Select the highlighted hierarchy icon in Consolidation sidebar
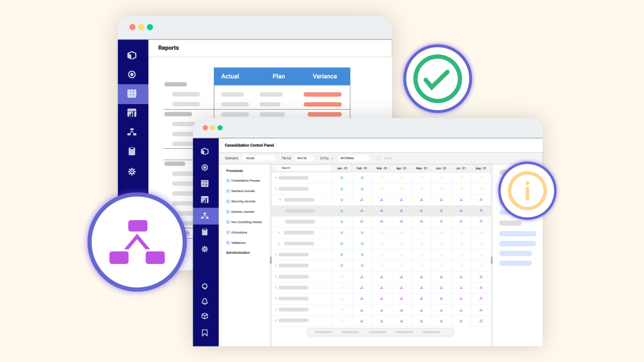This screenshot has width=644, height=362. click(205, 216)
